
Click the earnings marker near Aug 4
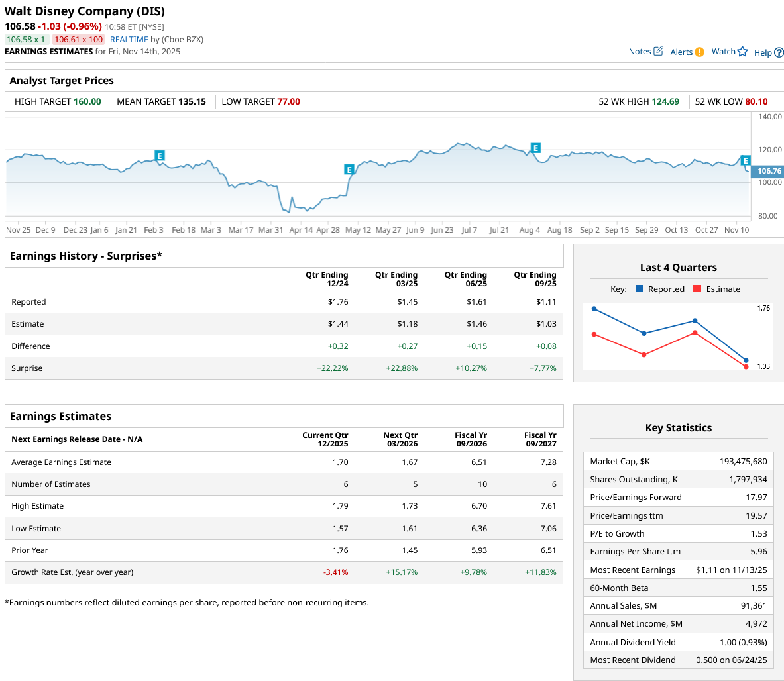[535, 148]
